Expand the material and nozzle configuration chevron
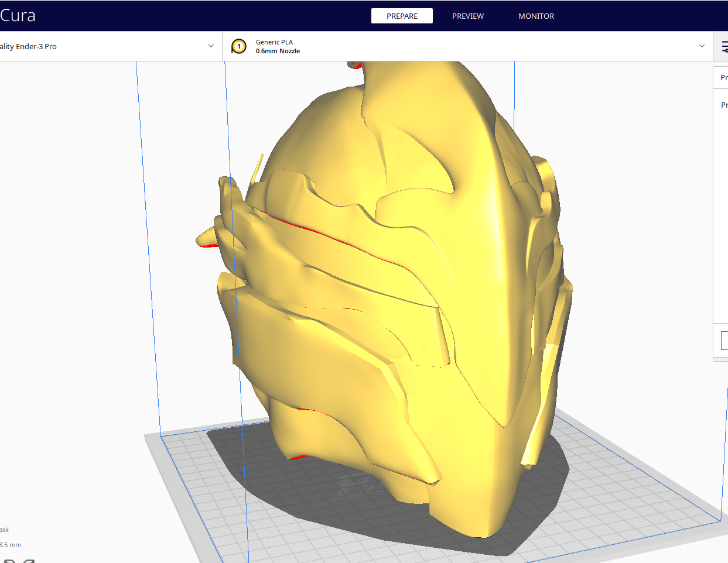 702,46
